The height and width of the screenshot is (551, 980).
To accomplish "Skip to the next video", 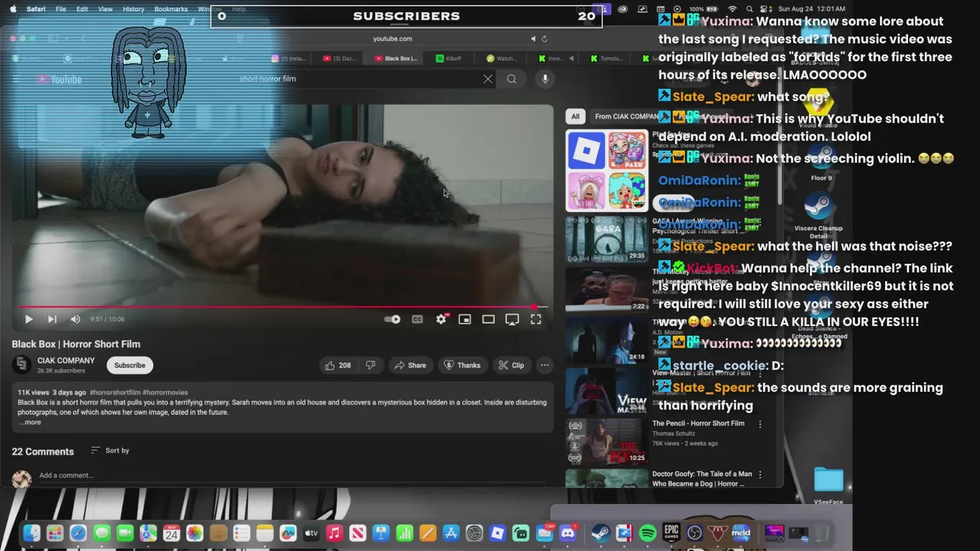I will pos(52,319).
